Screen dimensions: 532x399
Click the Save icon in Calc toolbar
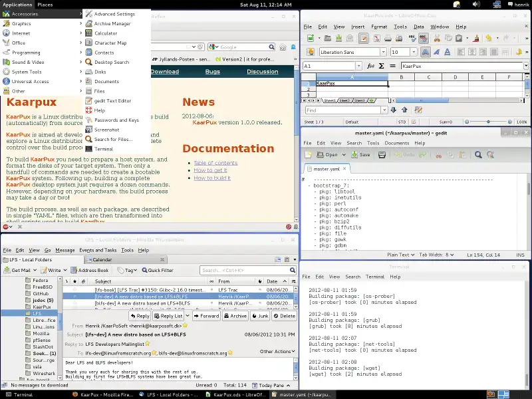pyautogui.click(x=338, y=39)
